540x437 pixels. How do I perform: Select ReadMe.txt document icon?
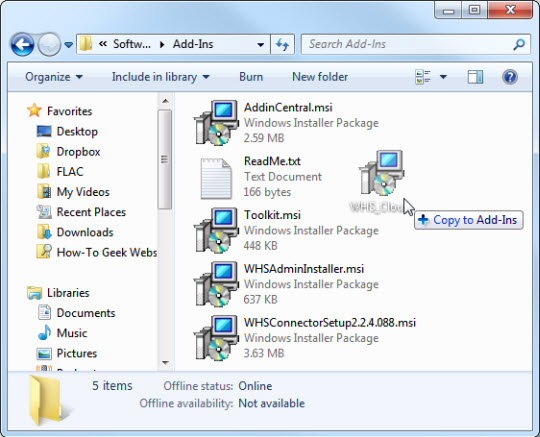[x=216, y=178]
